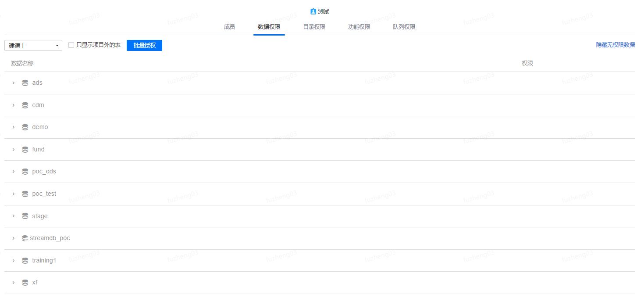644x302 pixels.
Task: Expand the training1 row chevron
Action: click(x=14, y=261)
